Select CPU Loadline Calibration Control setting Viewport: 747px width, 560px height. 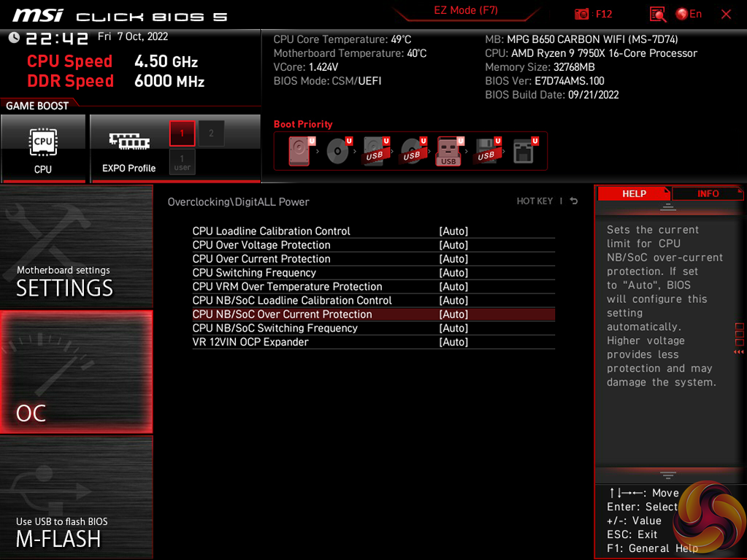(271, 231)
